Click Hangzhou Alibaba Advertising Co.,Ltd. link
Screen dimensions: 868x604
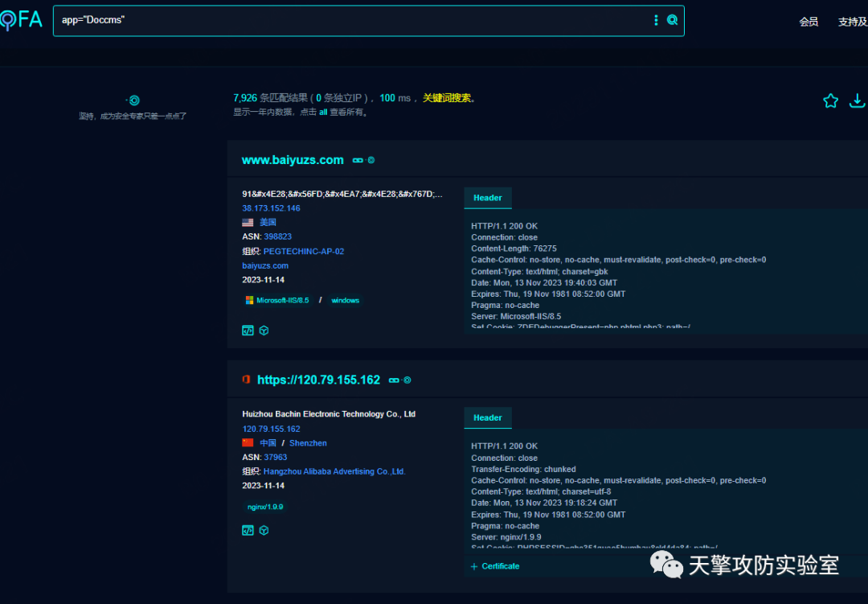coord(334,471)
